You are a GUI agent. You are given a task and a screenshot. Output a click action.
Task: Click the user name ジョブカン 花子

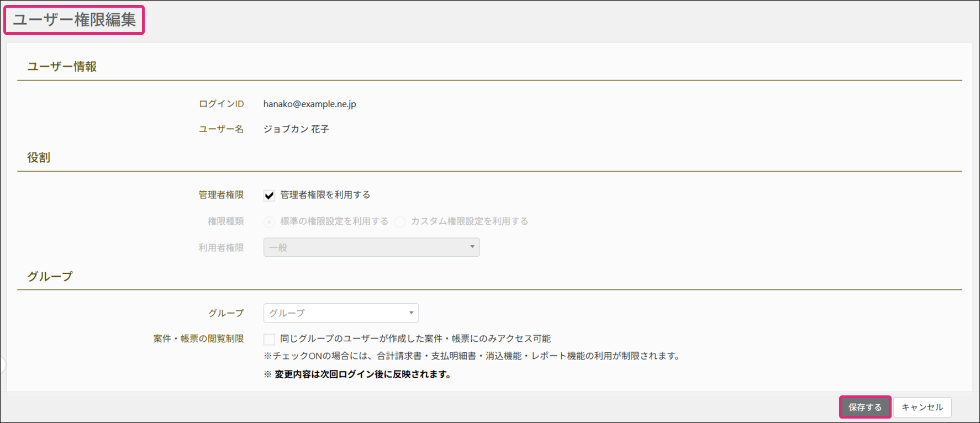296,129
